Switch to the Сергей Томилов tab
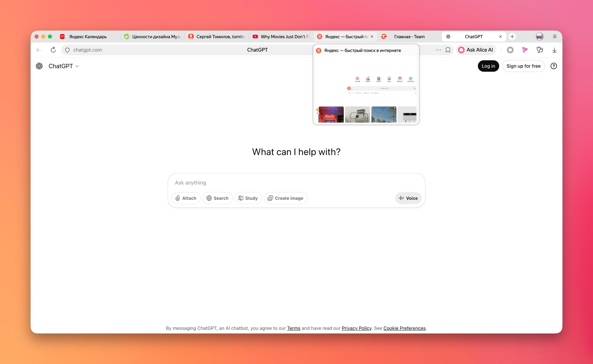The width and height of the screenshot is (593, 364). click(x=216, y=37)
